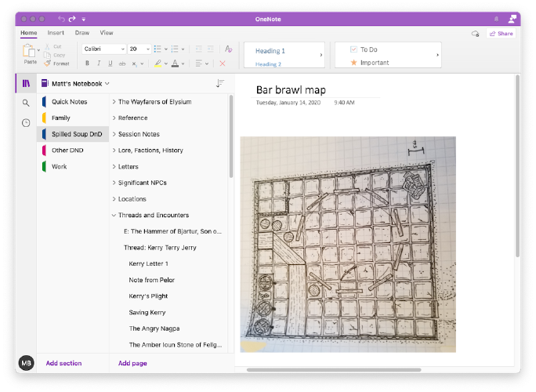The height and width of the screenshot is (392, 536).
Task: Open bullet style options arrow
Action: coord(166,49)
